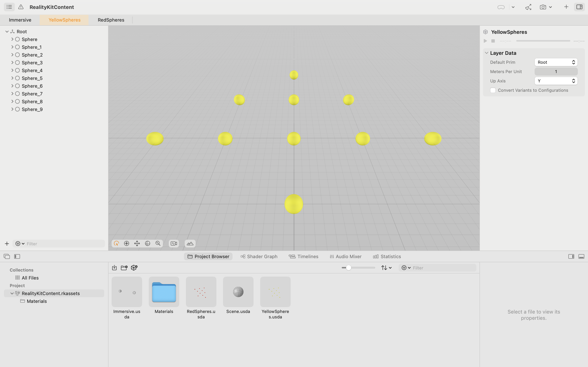Image resolution: width=588 pixels, height=367 pixels.
Task: Select the zoom magnifier tool
Action: tap(158, 243)
